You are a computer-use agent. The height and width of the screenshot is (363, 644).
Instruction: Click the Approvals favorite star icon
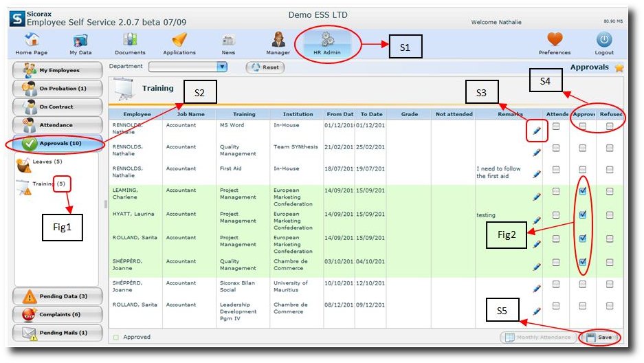tap(619, 67)
